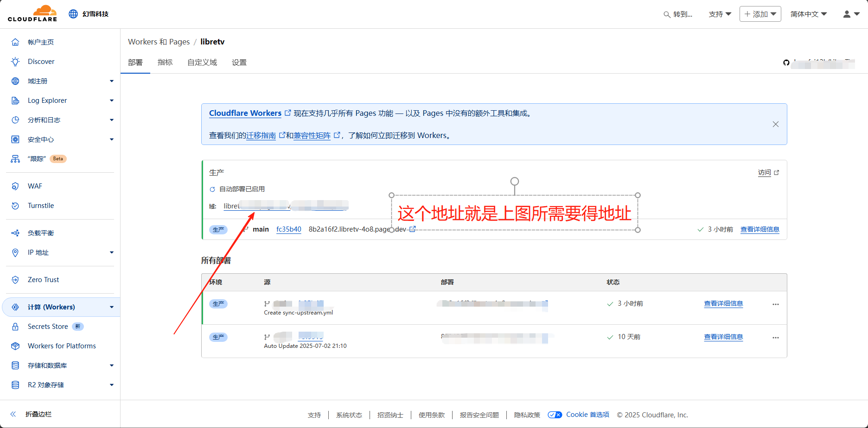The image size is (868, 428).
Task: Click the 访问 link in production card
Action: point(765,172)
